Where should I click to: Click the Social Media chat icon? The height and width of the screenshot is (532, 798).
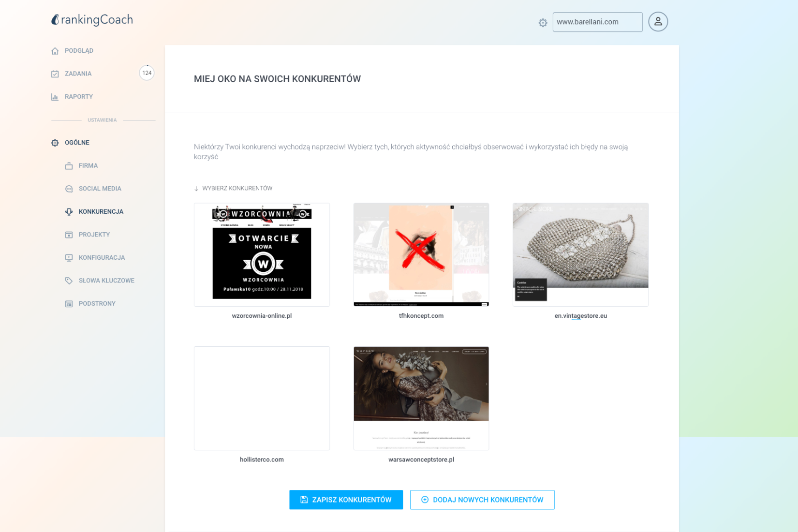(69, 189)
